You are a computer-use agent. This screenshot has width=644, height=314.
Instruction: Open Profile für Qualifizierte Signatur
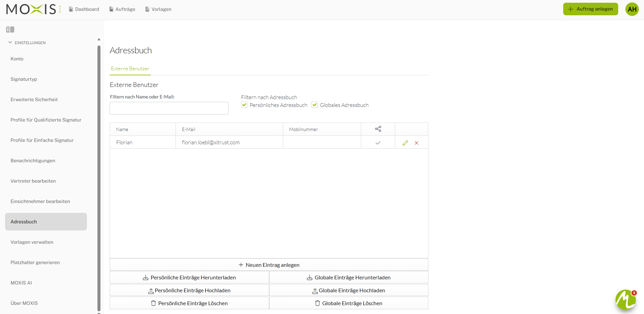tap(46, 120)
